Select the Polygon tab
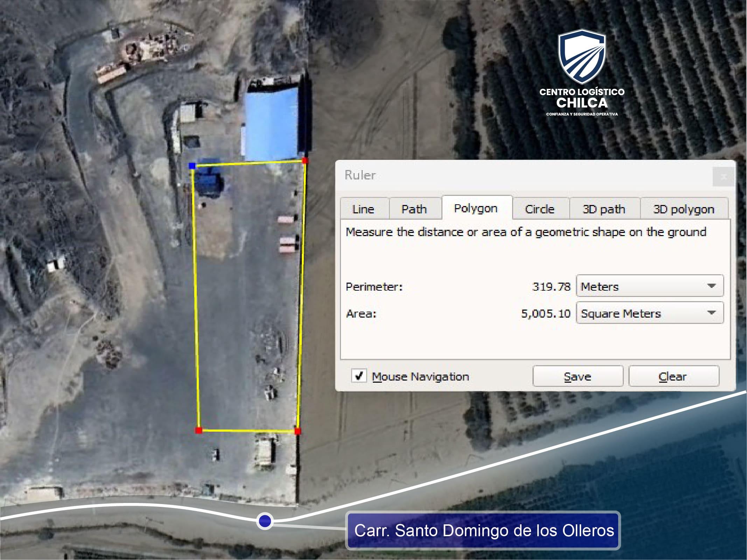 pyautogui.click(x=477, y=208)
